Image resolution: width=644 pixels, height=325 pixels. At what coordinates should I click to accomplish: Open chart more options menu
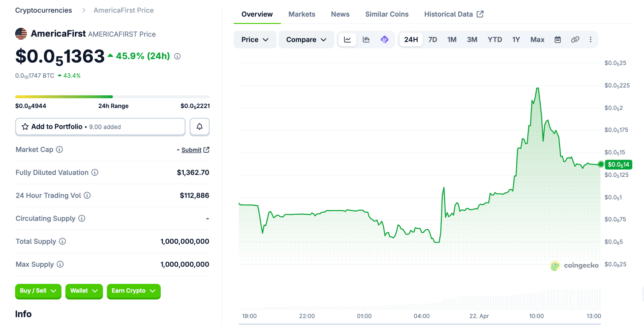[590, 40]
